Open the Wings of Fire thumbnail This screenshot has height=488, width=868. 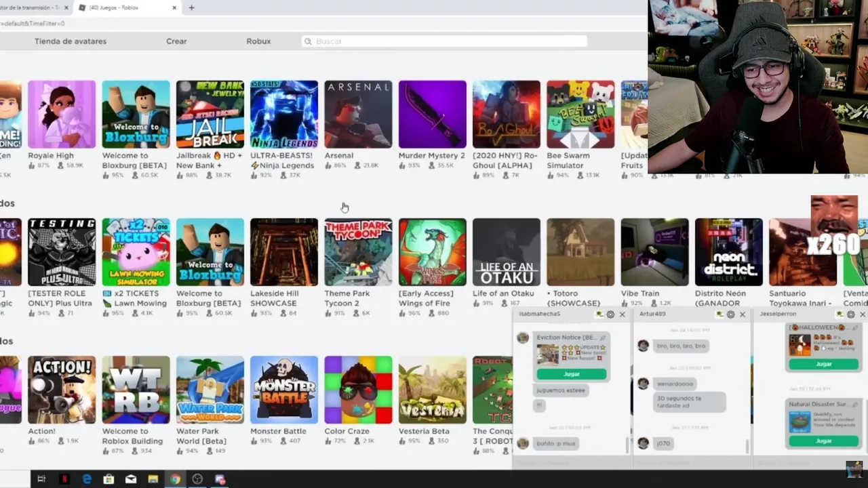click(x=433, y=252)
